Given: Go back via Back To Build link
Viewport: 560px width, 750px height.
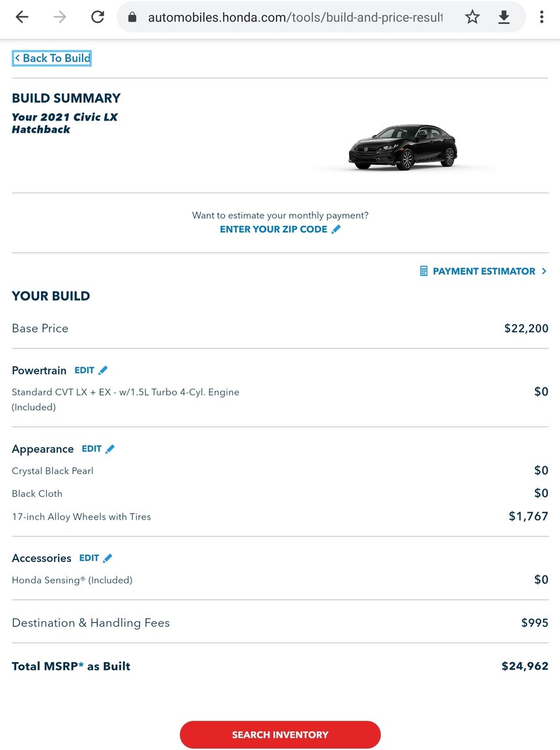Looking at the screenshot, I should (52, 59).
